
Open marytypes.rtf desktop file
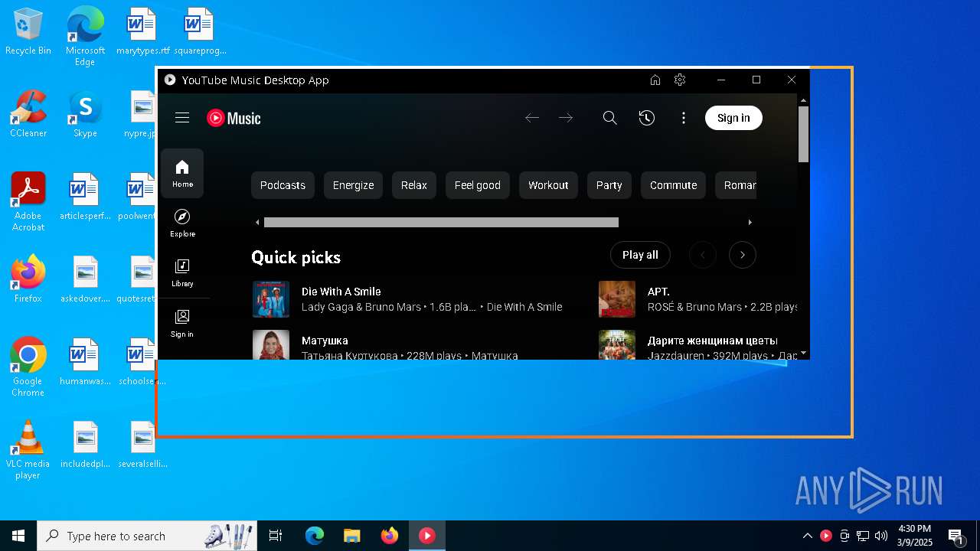click(x=142, y=32)
